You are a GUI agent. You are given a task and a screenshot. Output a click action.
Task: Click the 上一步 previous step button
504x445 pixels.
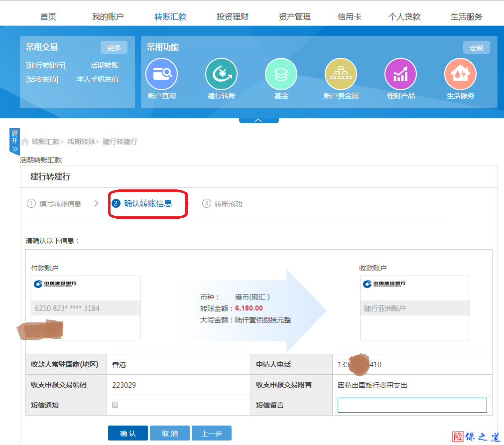pos(212,433)
